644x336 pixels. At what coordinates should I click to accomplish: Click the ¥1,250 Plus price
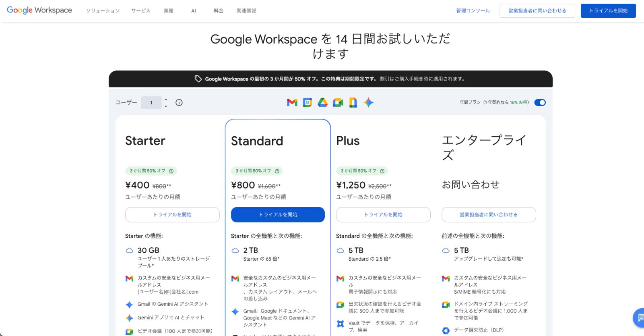351,185
